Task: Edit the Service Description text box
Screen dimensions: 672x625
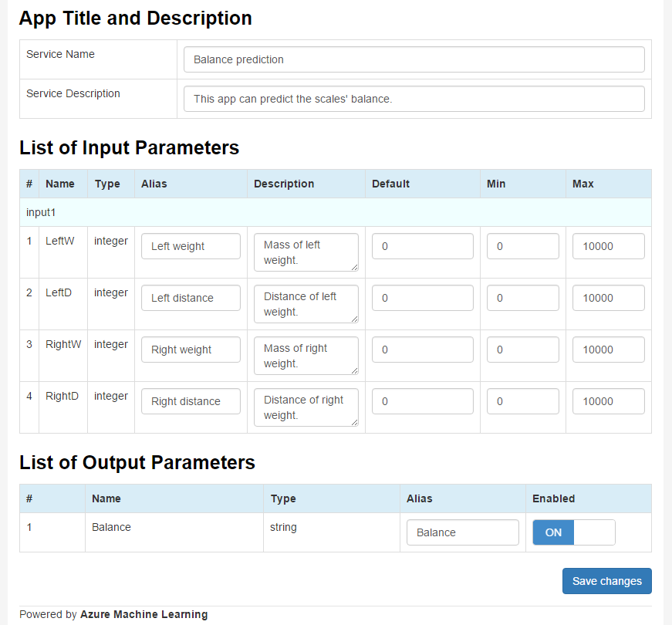Action: pos(414,99)
